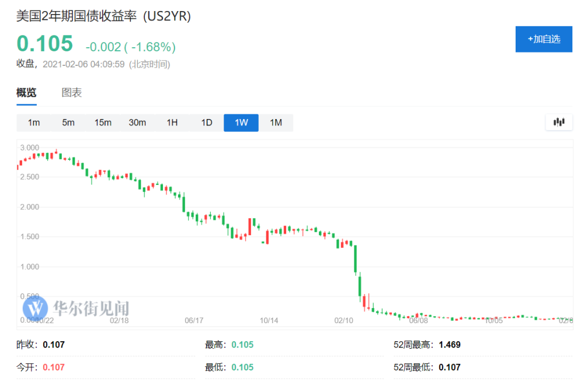
Task: Choose the 15m interval
Action: (x=103, y=123)
